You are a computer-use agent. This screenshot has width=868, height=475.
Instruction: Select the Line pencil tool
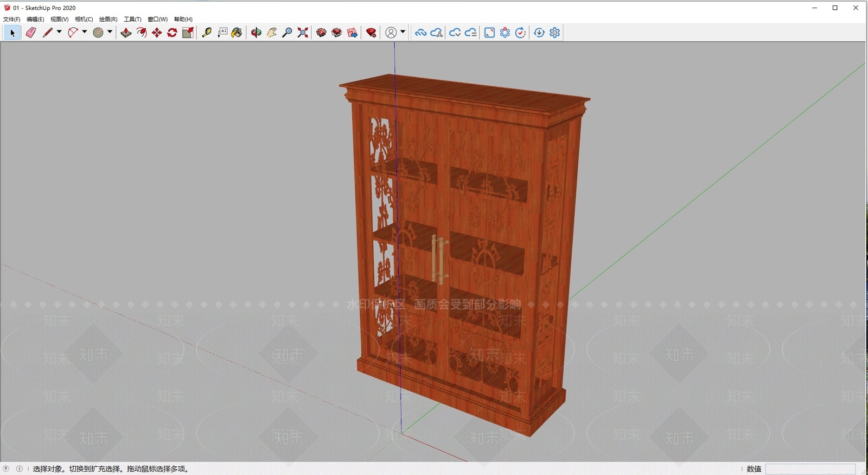point(48,33)
